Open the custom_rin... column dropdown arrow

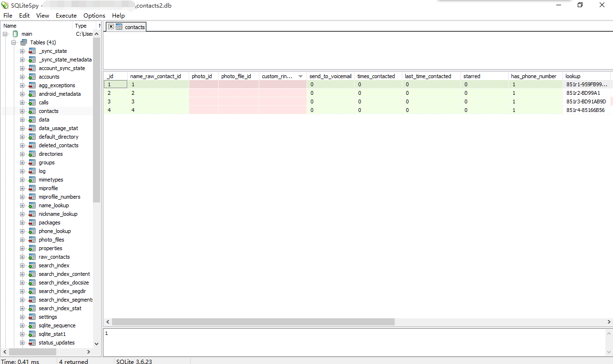300,76
